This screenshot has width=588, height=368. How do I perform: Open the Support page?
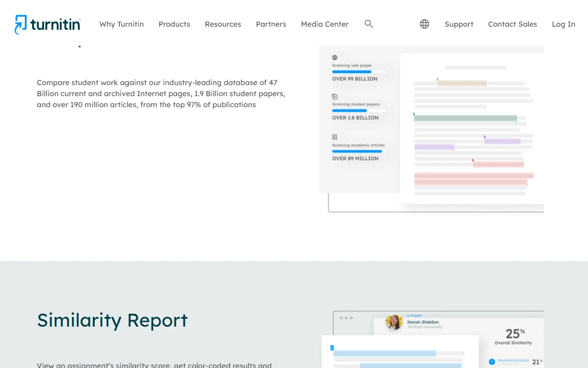pos(459,24)
